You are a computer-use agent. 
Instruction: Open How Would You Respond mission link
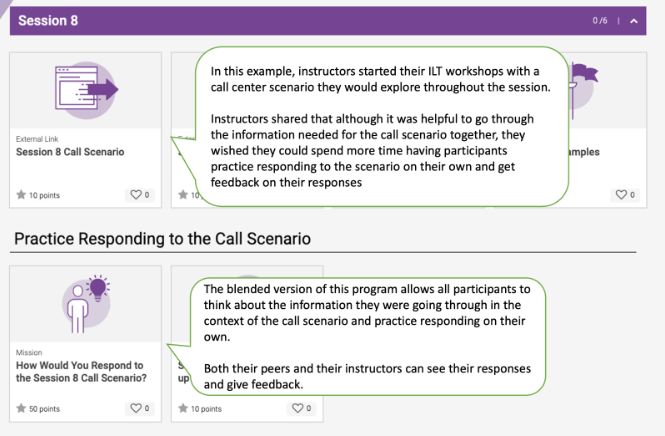pyautogui.click(x=80, y=371)
